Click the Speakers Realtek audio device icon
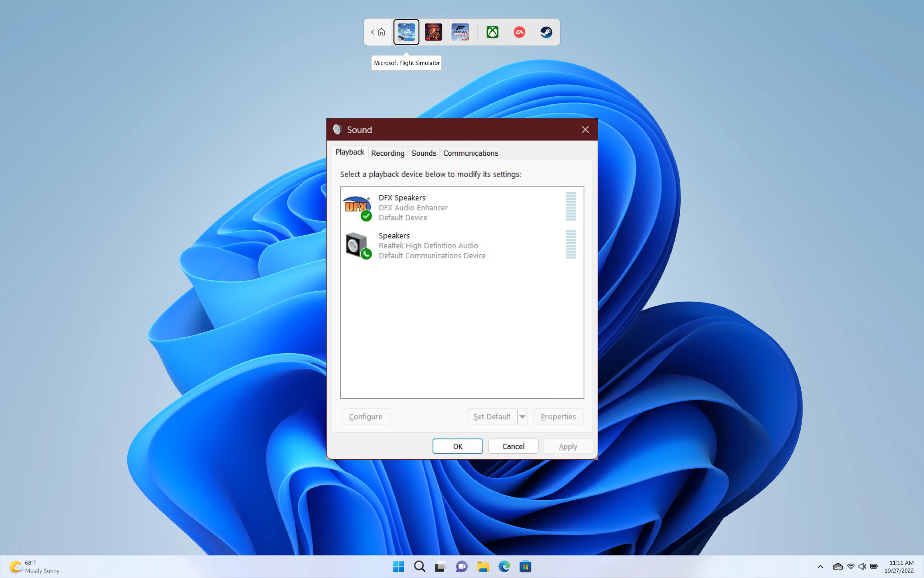This screenshot has width=924, height=578. coord(357,244)
